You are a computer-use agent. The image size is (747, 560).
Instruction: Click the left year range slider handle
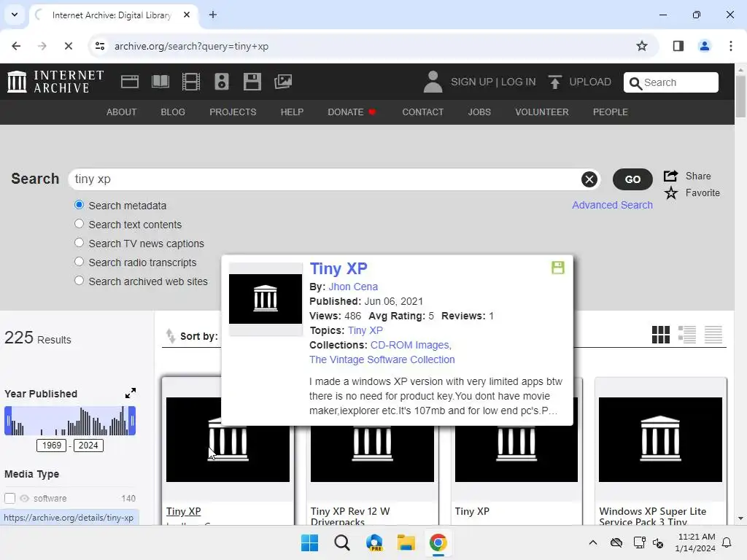tap(8, 421)
